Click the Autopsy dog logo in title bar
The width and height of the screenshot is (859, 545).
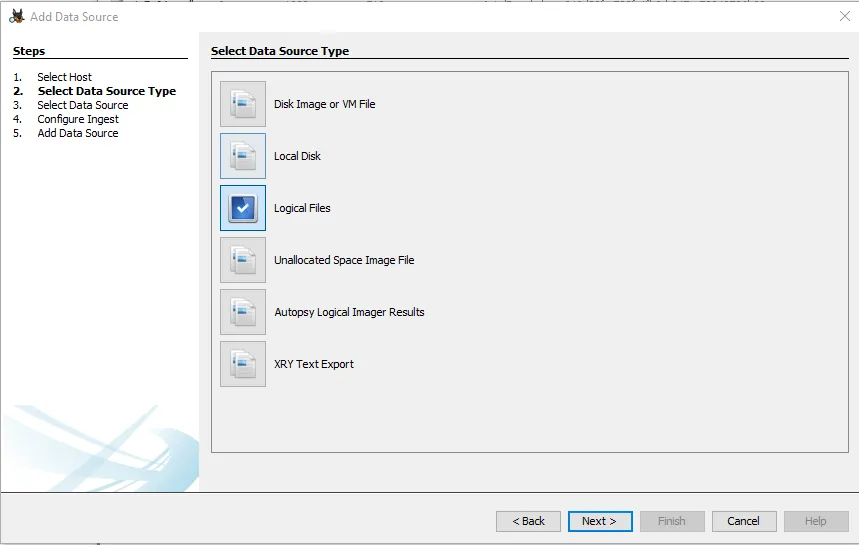17,16
